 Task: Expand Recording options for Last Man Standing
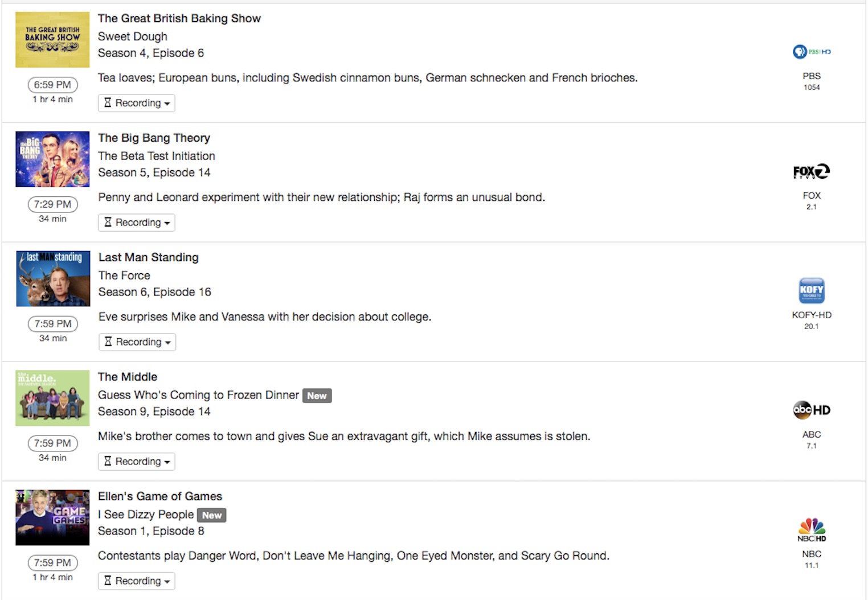137,342
